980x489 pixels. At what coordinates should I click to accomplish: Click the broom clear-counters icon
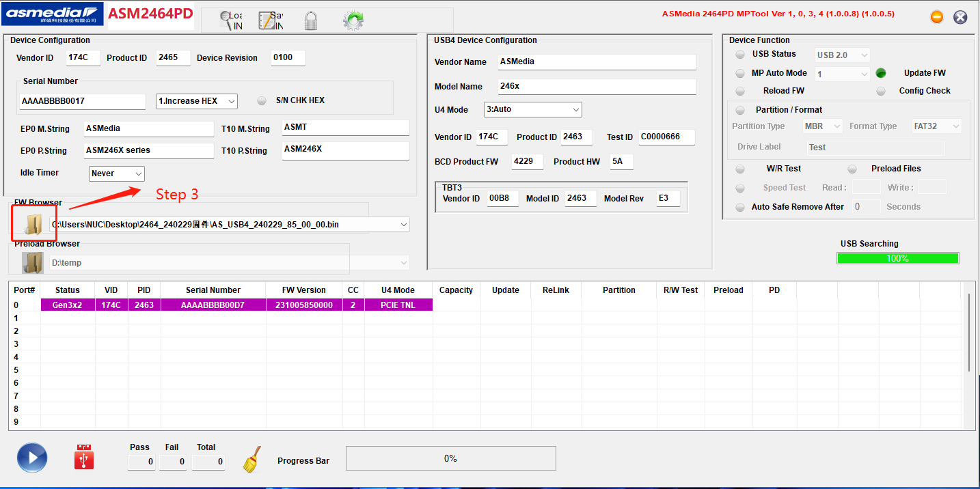(x=252, y=460)
